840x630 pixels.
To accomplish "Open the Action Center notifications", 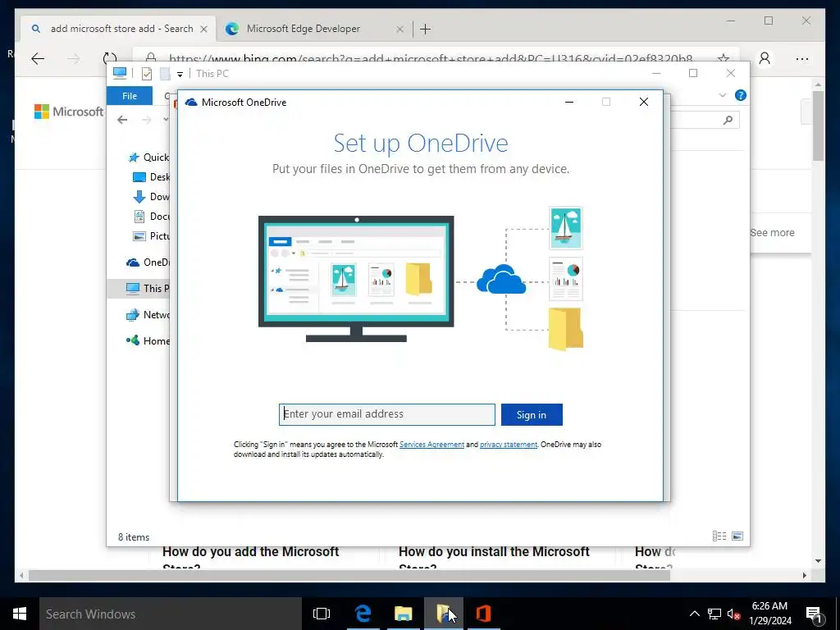I will (815, 614).
